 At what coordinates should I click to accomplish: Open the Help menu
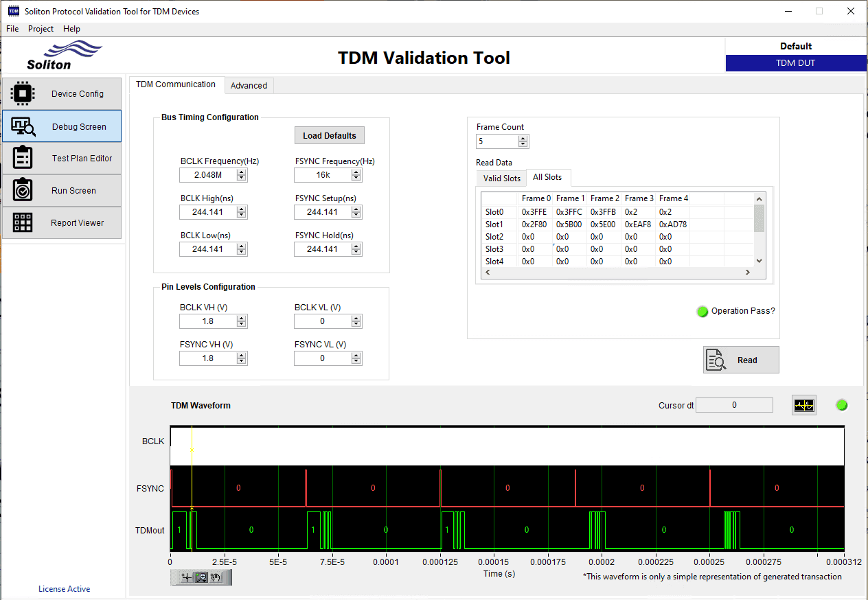click(x=71, y=29)
